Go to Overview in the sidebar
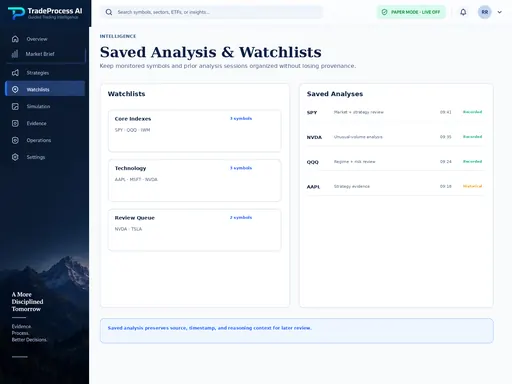The image size is (512, 384). click(x=45, y=39)
